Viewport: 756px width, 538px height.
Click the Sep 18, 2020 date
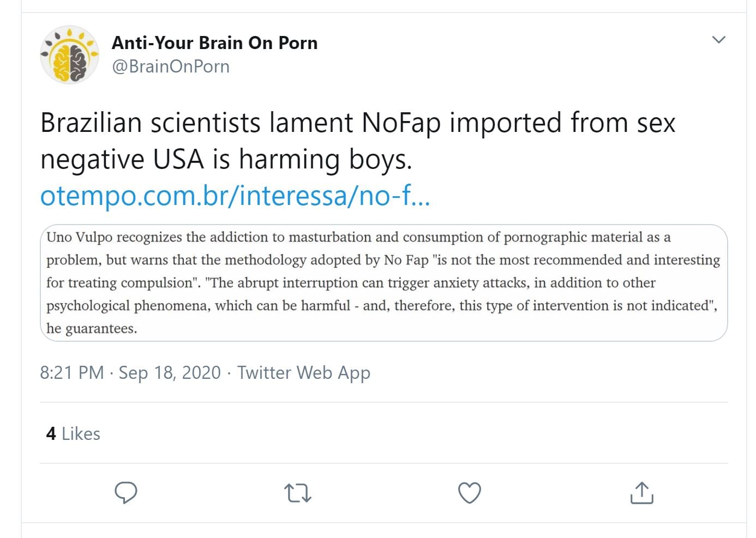tap(170, 373)
